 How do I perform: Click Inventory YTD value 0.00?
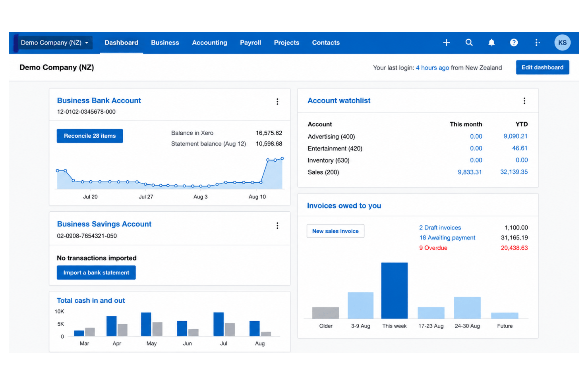click(x=522, y=160)
